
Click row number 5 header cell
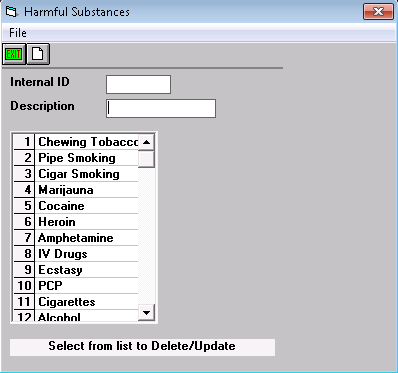pyautogui.click(x=24, y=206)
